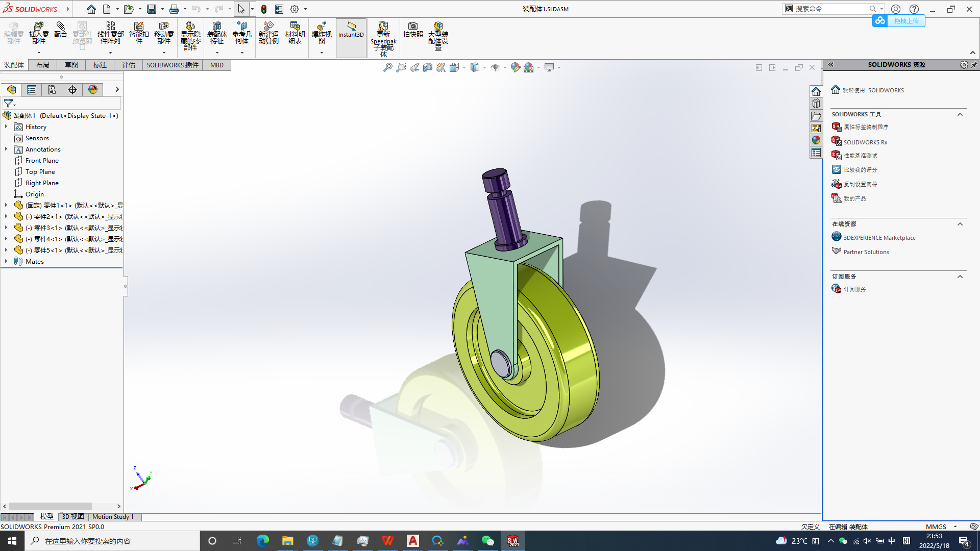Toggle Large Assembly Settings (大型装配体设置)
Screen dimensions: 980x551
(x=438, y=35)
